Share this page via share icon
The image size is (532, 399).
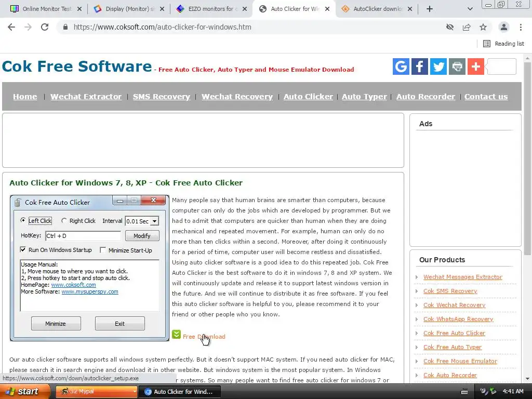(x=467, y=27)
